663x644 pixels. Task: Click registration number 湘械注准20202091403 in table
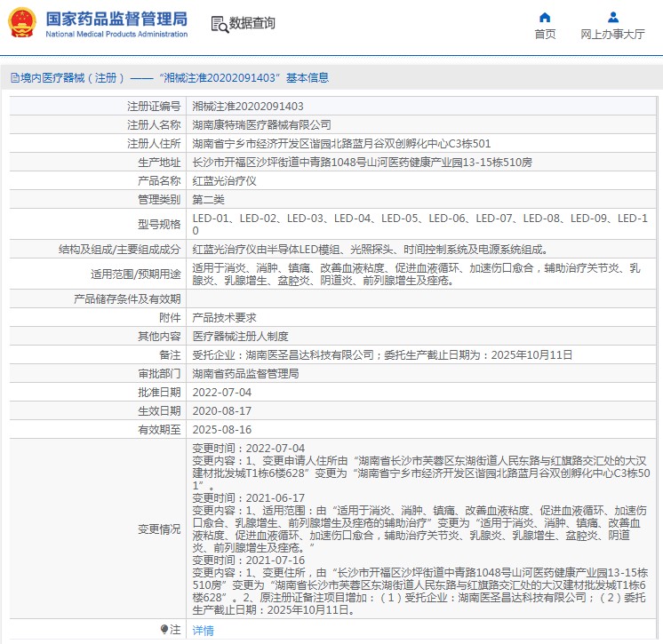click(x=248, y=106)
